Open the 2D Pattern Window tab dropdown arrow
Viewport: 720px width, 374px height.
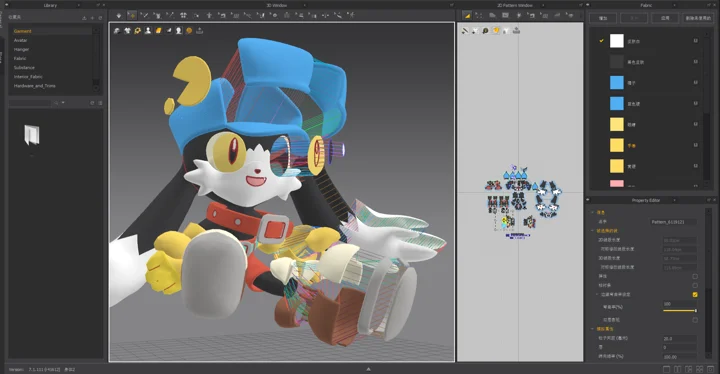pos(544,5)
